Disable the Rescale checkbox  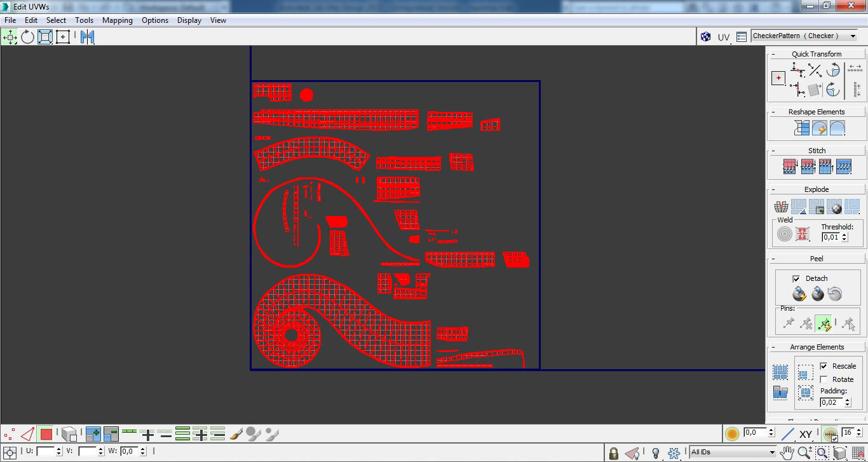[x=824, y=366]
